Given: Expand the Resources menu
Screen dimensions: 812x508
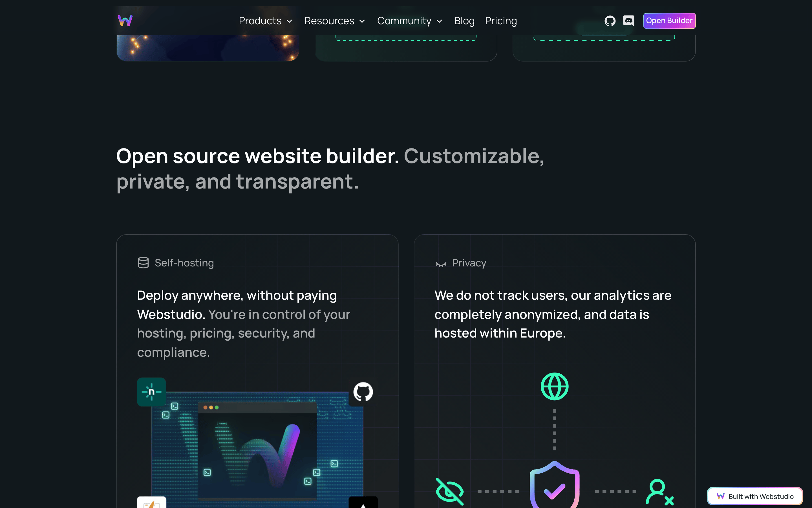Looking at the screenshot, I should (335, 21).
